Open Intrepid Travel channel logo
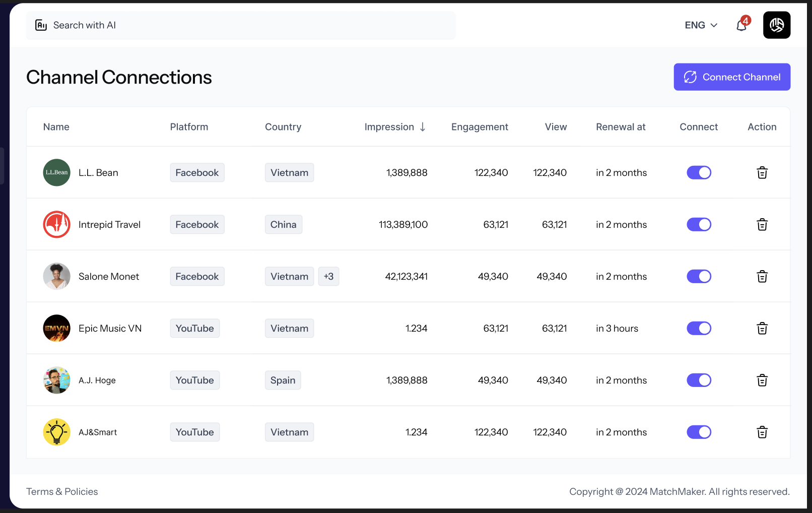812x513 pixels. pos(56,224)
